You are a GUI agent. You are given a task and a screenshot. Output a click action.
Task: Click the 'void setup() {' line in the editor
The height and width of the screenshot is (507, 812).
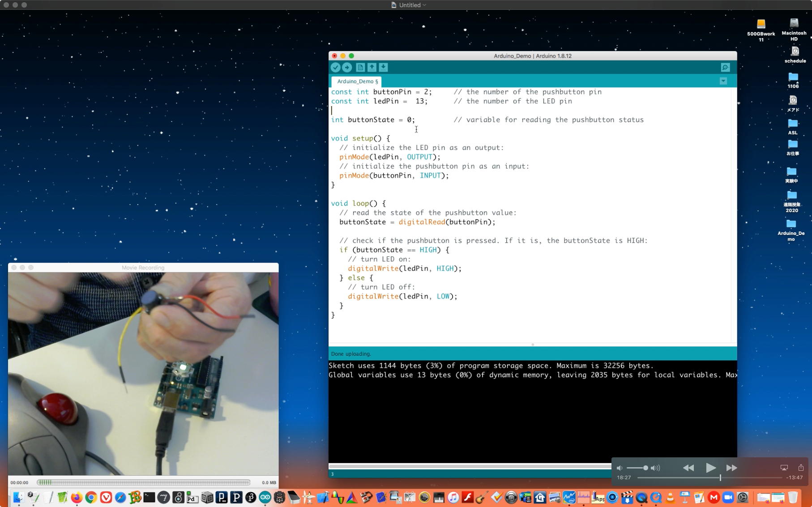point(360,139)
